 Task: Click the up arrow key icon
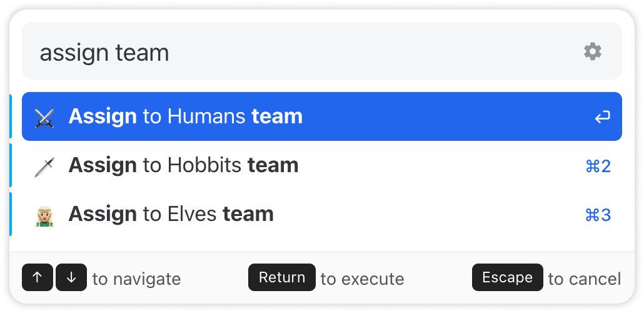point(38,278)
